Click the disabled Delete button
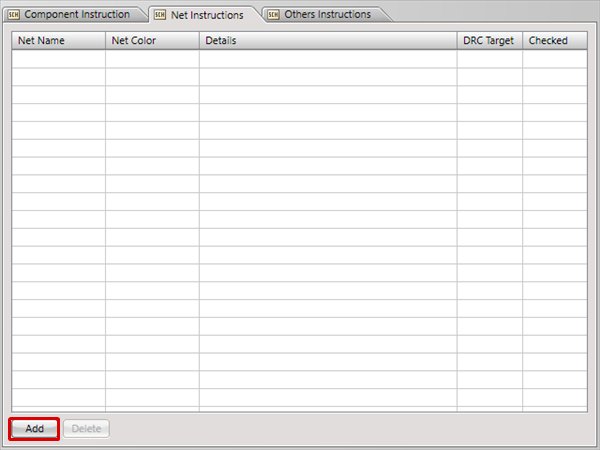 [x=86, y=429]
